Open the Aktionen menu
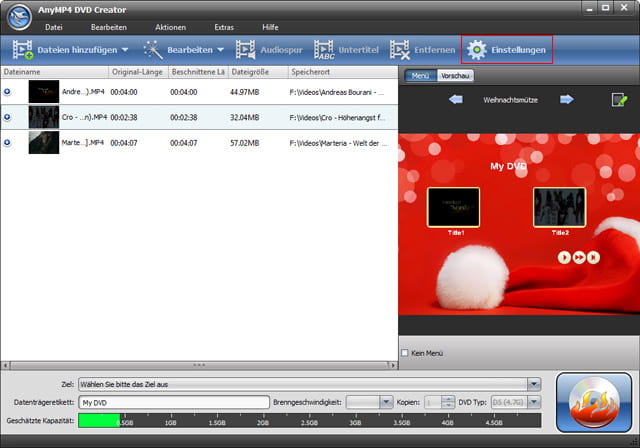The image size is (640, 448). click(170, 27)
